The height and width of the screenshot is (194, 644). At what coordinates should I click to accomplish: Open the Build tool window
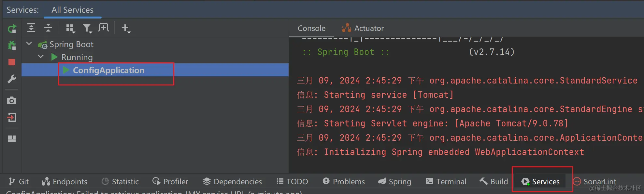[x=494, y=181]
